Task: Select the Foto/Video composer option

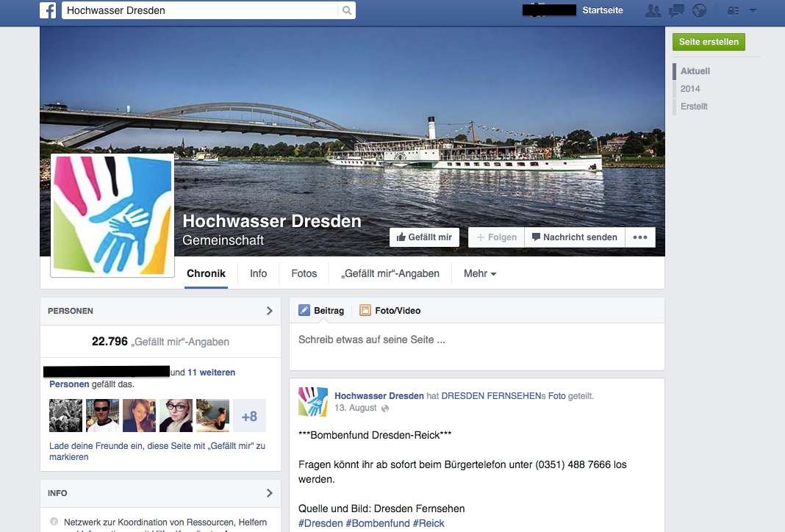Action: pyautogui.click(x=390, y=311)
